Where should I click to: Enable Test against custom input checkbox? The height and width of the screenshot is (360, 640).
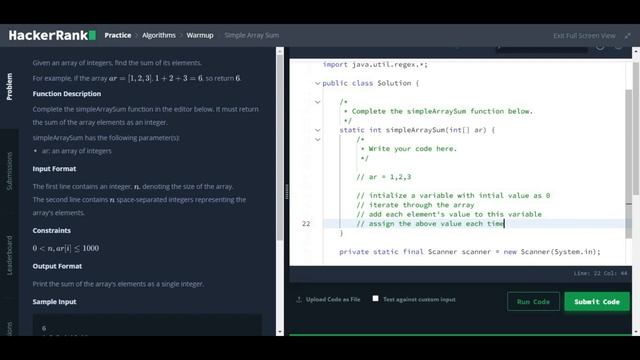[x=375, y=299]
